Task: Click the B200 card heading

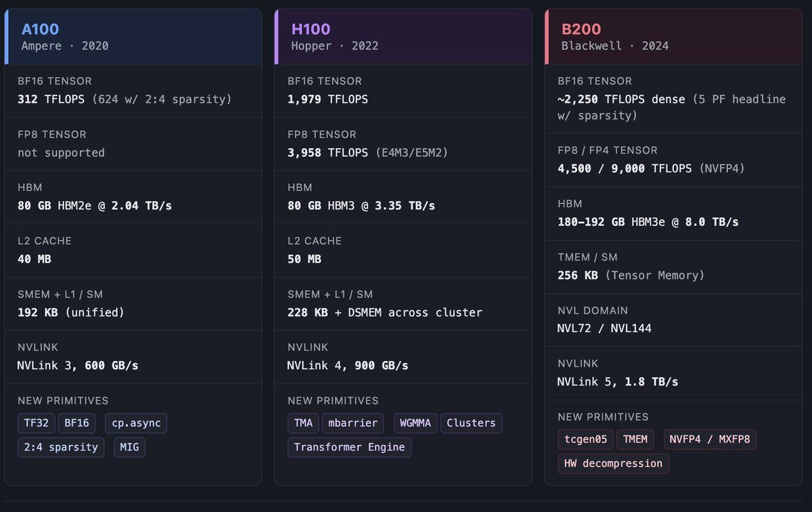Action: [x=581, y=29]
